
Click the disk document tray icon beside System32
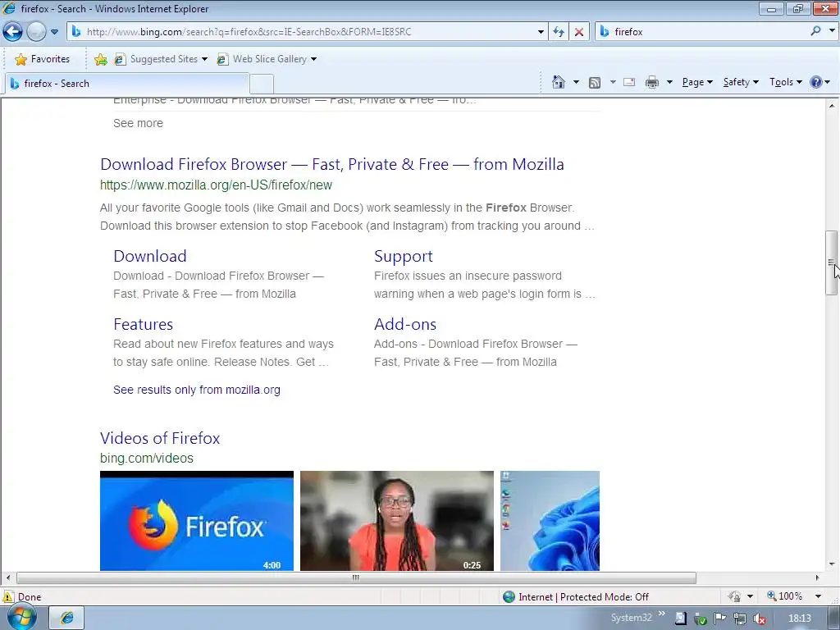[x=680, y=619]
